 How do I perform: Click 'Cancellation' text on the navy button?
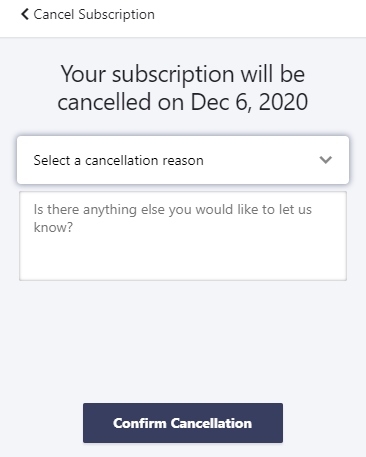pos(211,423)
